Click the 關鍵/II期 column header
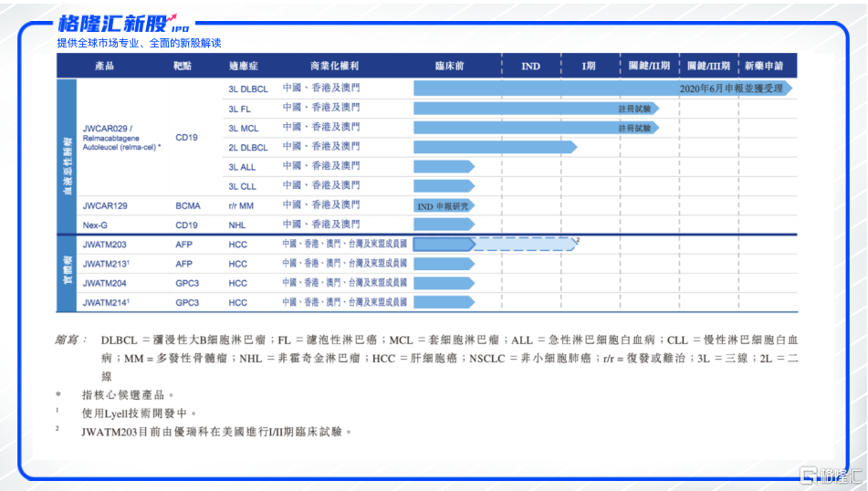The image size is (868, 491). [649, 67]
